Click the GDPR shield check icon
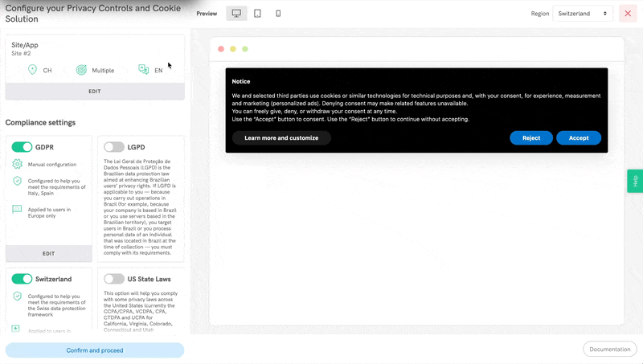 (18, 182)
